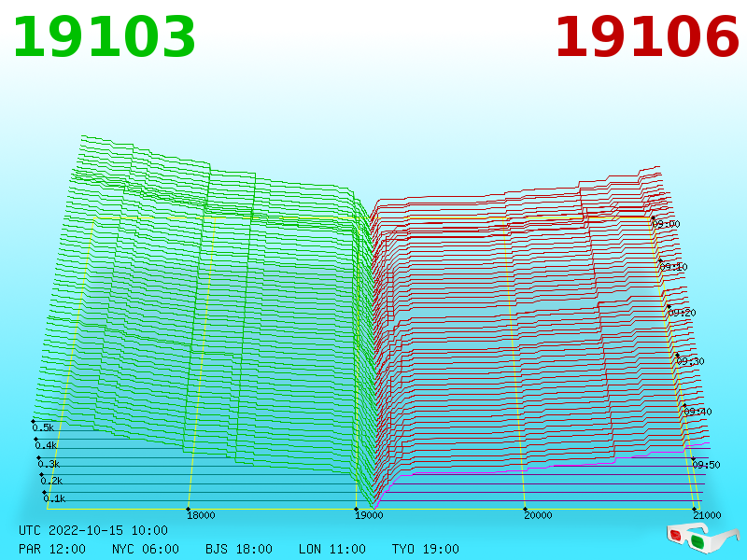Click the 09:30 time axis label

690,361
